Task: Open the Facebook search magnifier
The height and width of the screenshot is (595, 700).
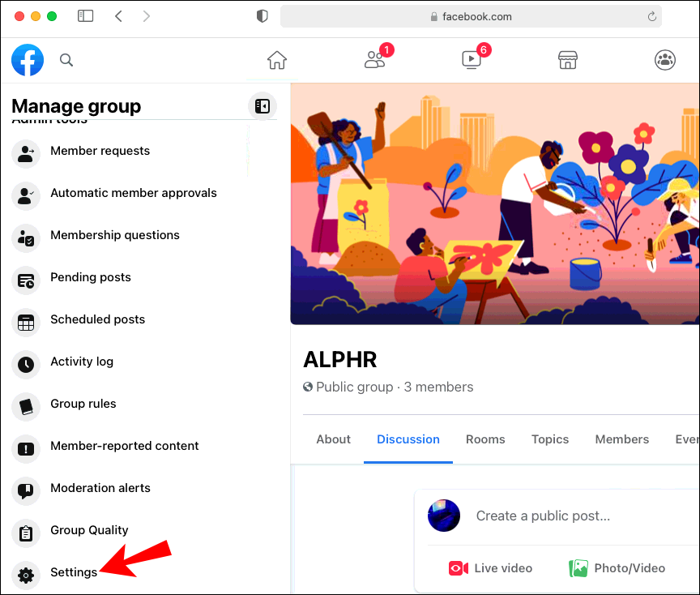Action: tap(66, 60)
